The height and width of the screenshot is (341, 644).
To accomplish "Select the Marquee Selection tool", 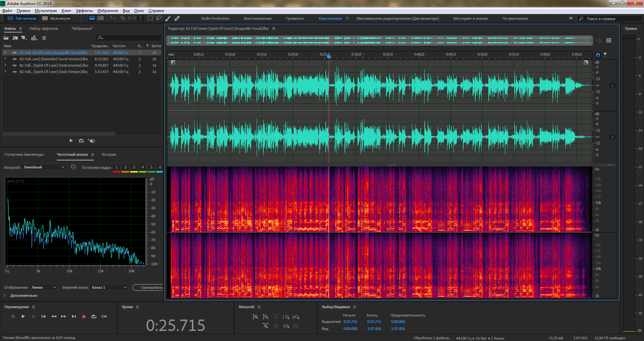I will click(x=150, y=18).
